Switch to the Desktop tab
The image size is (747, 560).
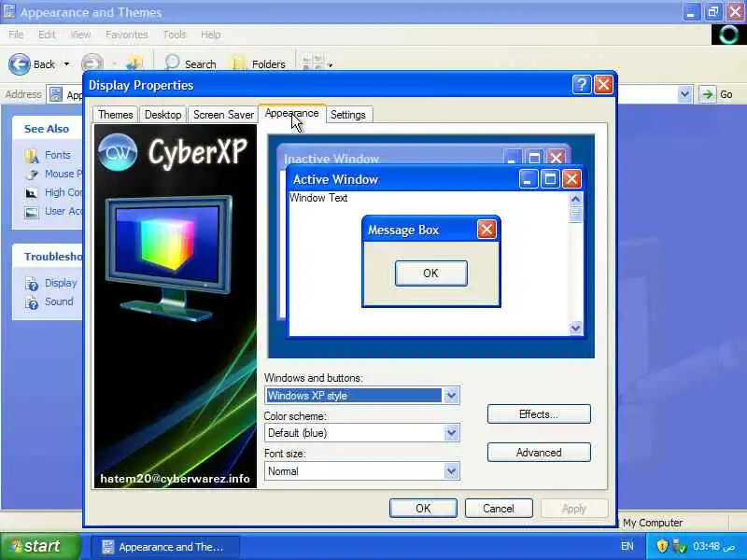(162, 115)
